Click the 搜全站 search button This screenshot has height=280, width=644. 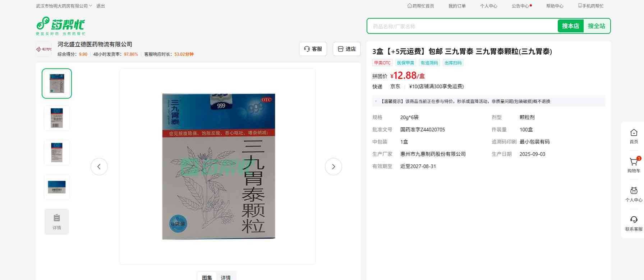pyautogui.click(x=596, y=26)
